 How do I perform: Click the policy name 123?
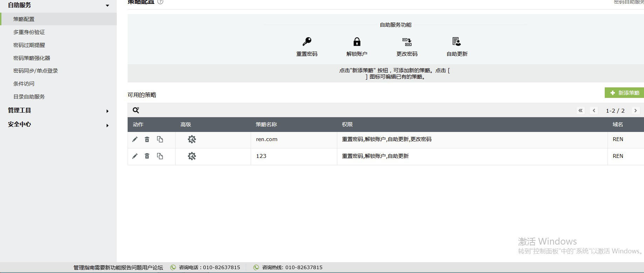pos(261,156)
